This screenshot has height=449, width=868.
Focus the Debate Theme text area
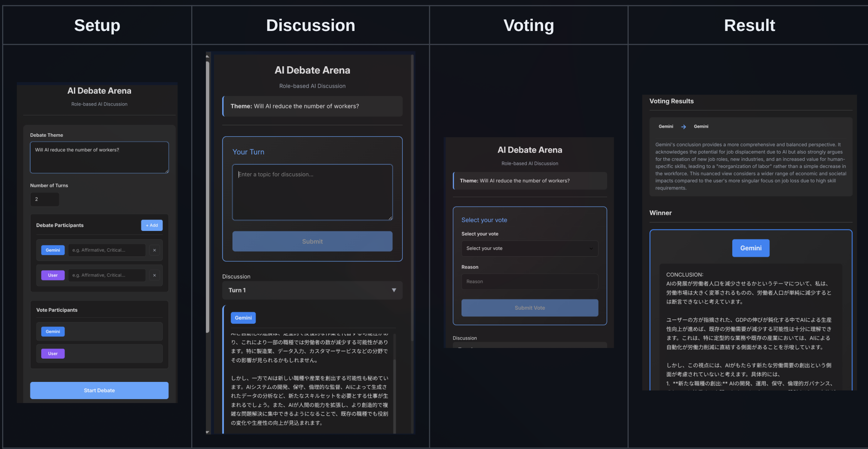(x=99, y=157)
